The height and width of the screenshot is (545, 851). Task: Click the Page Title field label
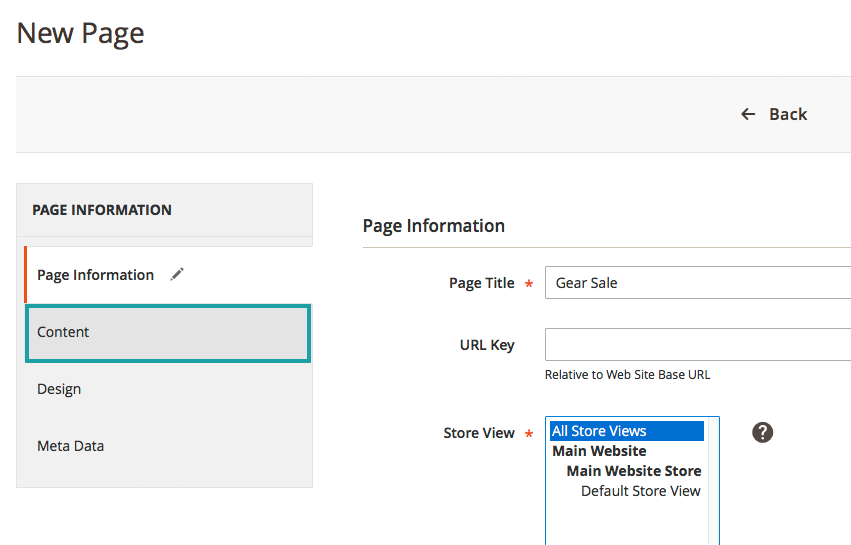pos(481,283)
